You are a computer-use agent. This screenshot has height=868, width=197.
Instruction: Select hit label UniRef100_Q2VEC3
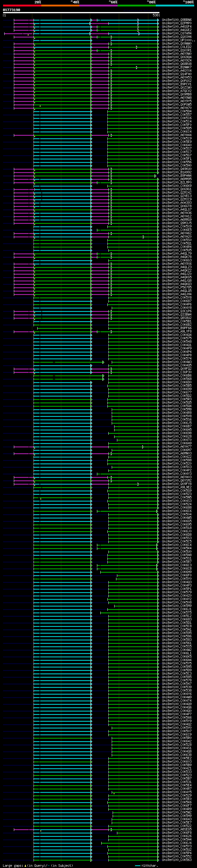[x=176, y=196]
